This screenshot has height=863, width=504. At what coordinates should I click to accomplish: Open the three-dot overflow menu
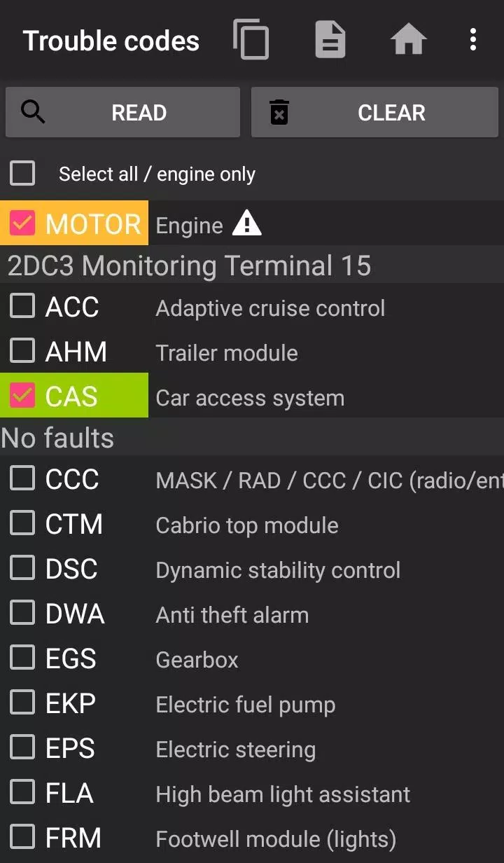[x=472, y=39]
